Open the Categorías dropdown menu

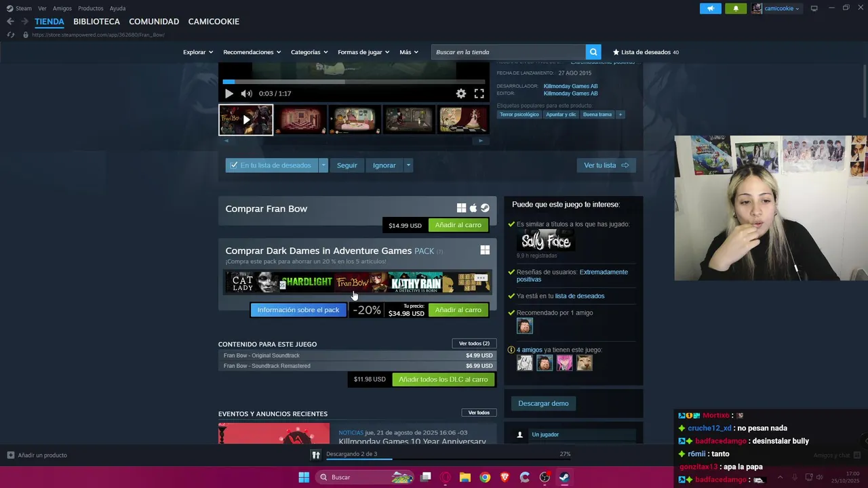coord(309,52)
